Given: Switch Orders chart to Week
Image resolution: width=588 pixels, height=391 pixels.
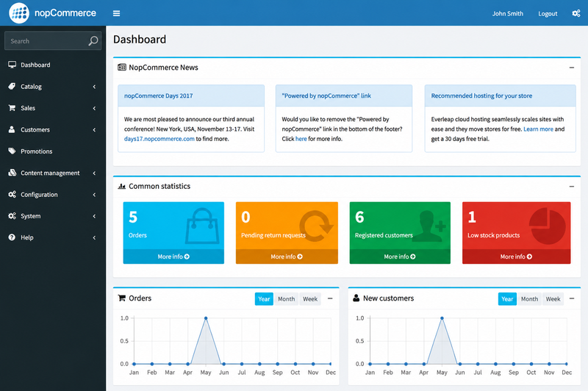Looking at the screenshot, I should pos(310,299).
